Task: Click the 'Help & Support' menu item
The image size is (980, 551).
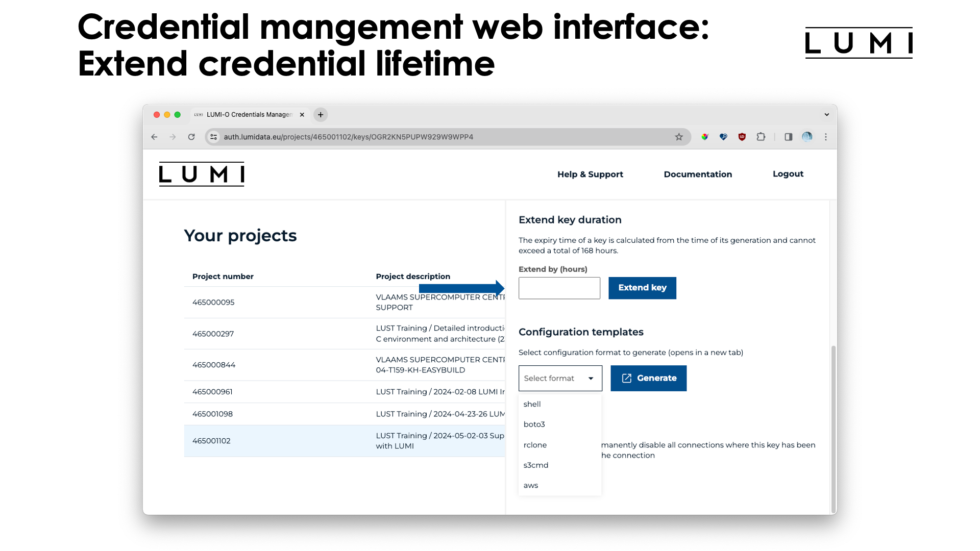Action: [590, 173]
